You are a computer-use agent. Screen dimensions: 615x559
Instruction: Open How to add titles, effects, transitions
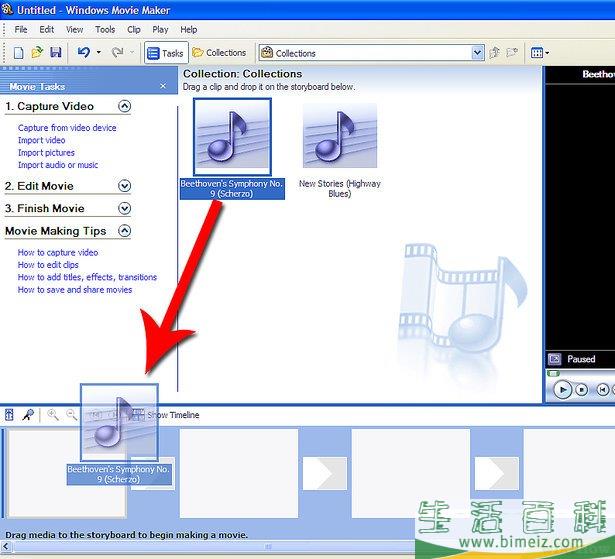point(87,277)
